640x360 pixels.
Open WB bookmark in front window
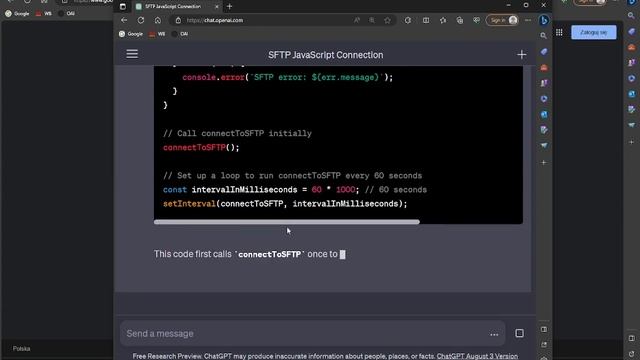(x=157, y=34)
